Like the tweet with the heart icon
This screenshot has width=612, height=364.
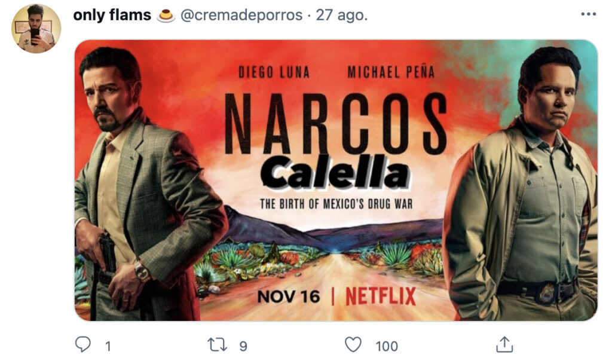pos(353,345)
